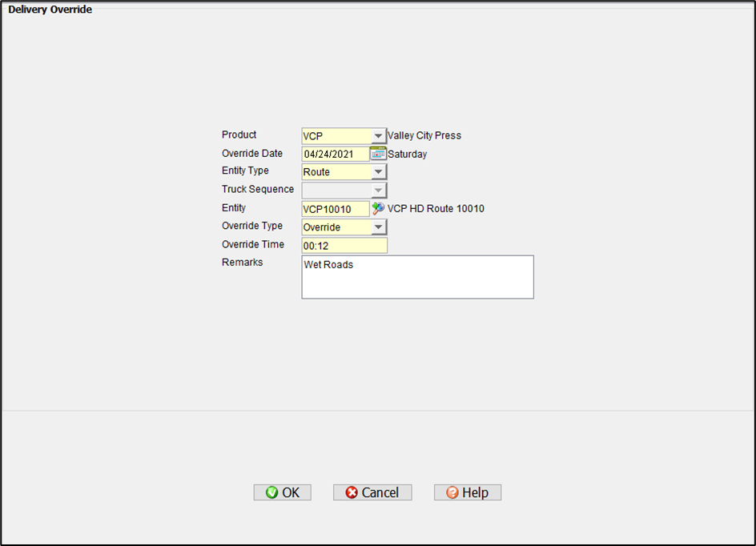This screenshot has height=546, width=756.
Task: Click the Delivery Override panel title
Action: tap(50, 10)
